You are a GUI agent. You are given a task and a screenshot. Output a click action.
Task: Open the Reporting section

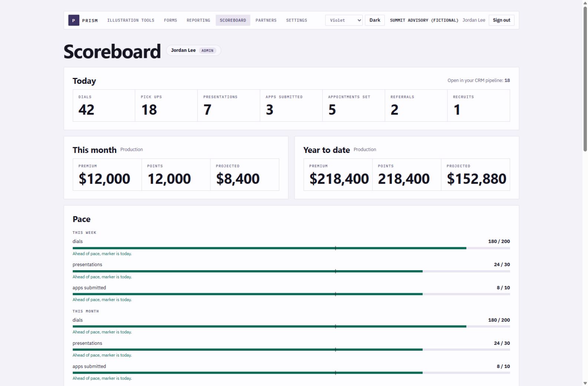(x=198, y=20)
